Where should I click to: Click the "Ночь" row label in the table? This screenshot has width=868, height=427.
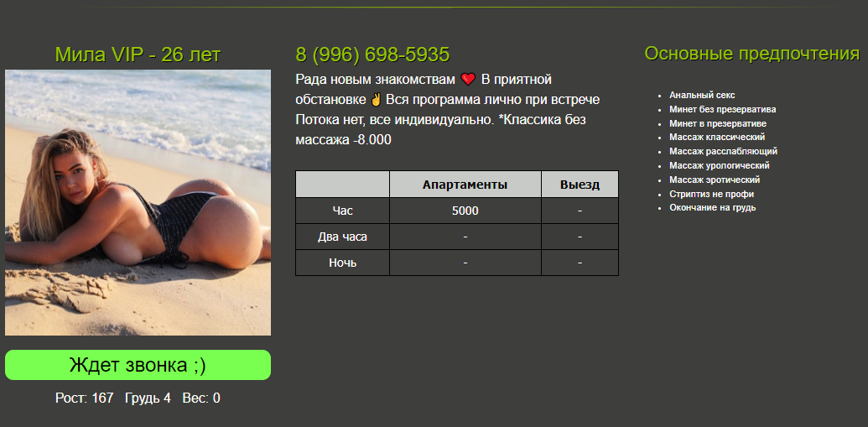tap(343, 263)
